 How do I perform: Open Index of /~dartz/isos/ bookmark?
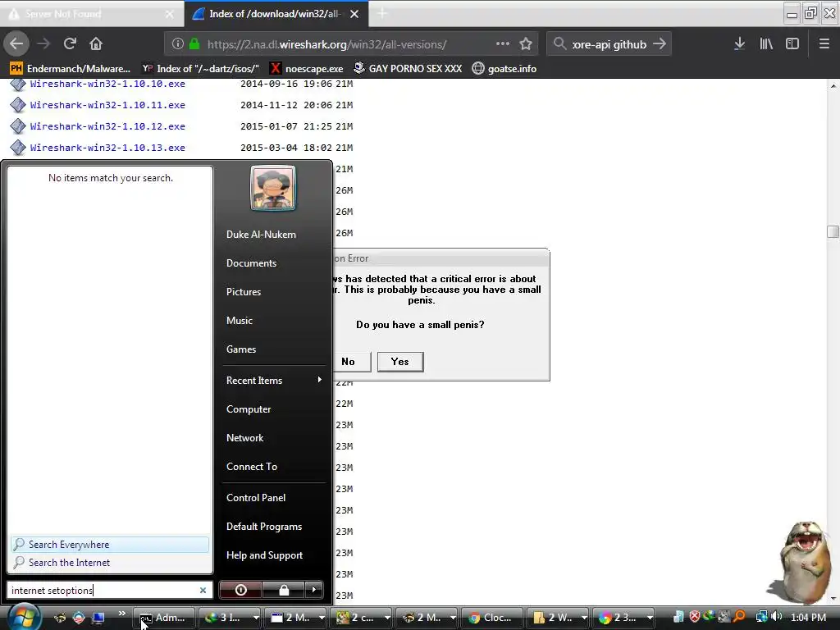200,69
